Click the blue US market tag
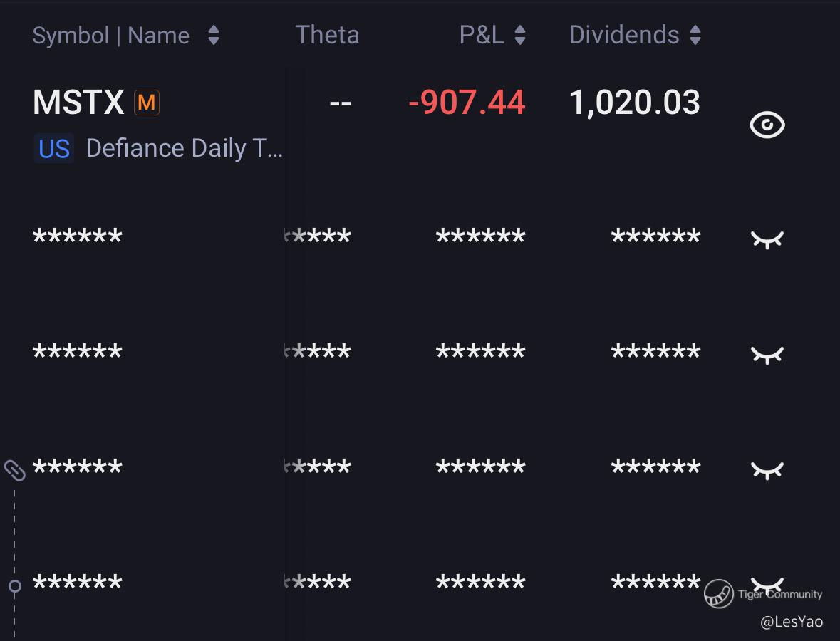This screenshot has height=641, width=840. click(54, 148)
